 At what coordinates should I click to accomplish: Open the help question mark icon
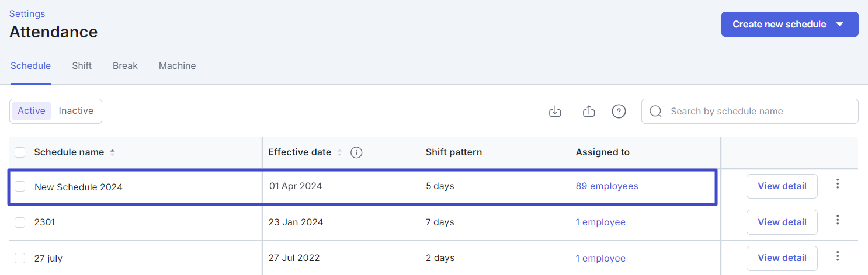click(x=619, y=111)
